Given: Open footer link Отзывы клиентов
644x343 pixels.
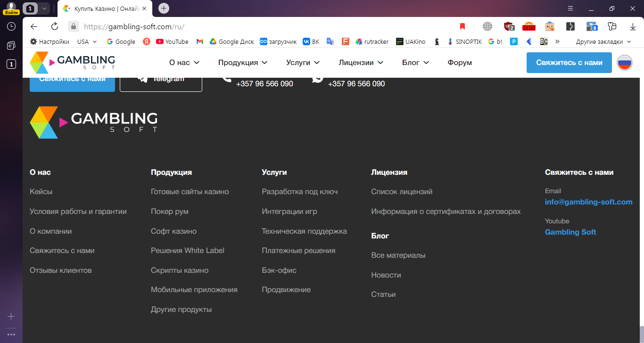Looking at the screenshot, I should pyautogui.click(x=61, y=270).
